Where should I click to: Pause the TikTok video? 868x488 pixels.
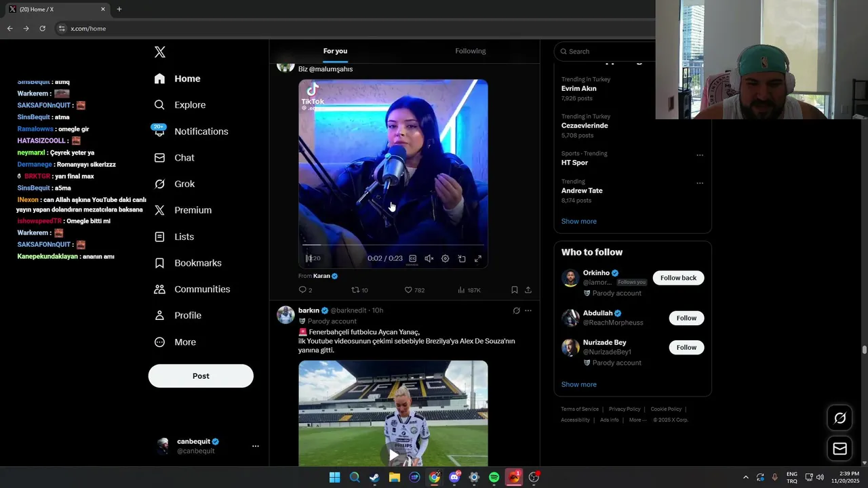pos(309,258)
